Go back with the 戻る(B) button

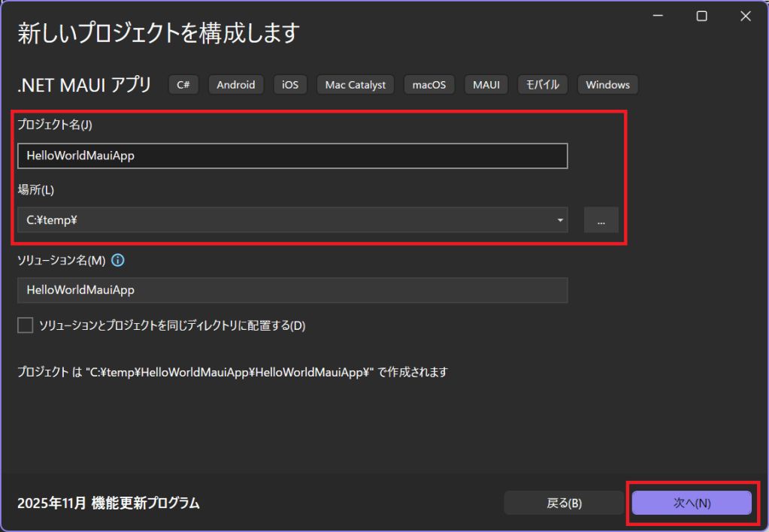point(563,503)
